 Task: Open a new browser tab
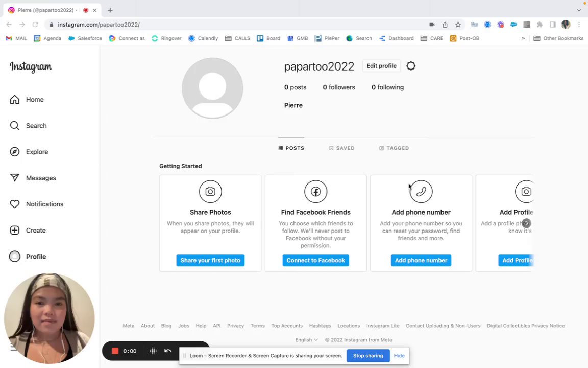coord(110,10)
